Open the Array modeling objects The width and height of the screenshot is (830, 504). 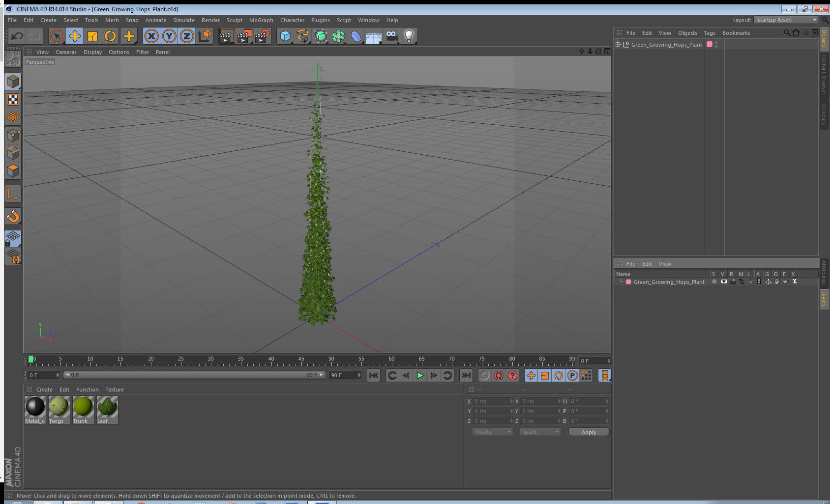click(338, 36)
